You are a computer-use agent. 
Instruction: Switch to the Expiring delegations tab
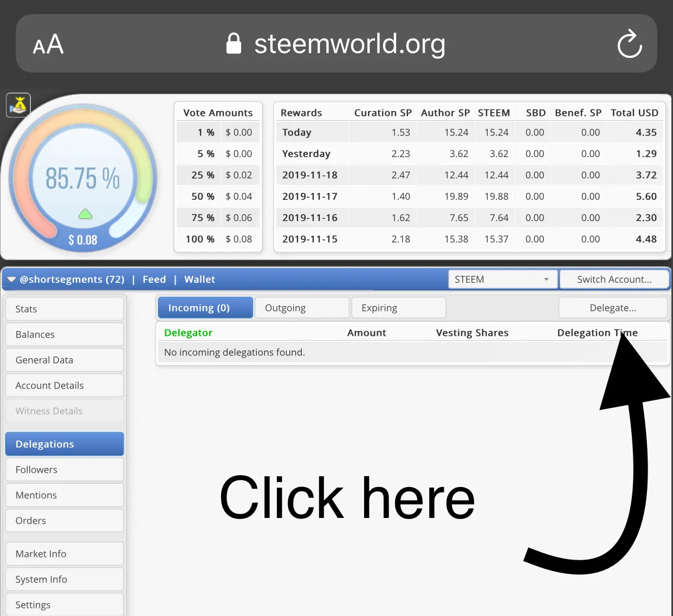[398, 308]
